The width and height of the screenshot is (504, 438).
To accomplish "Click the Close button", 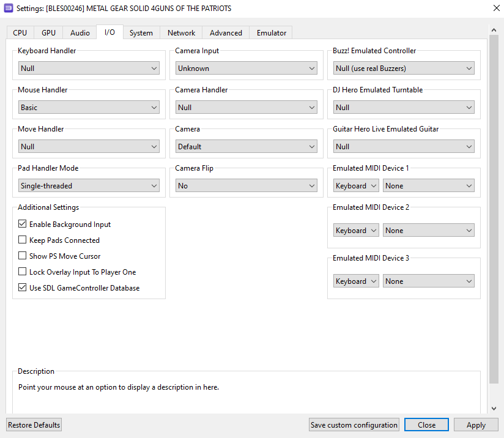I will tap(426, 425).
